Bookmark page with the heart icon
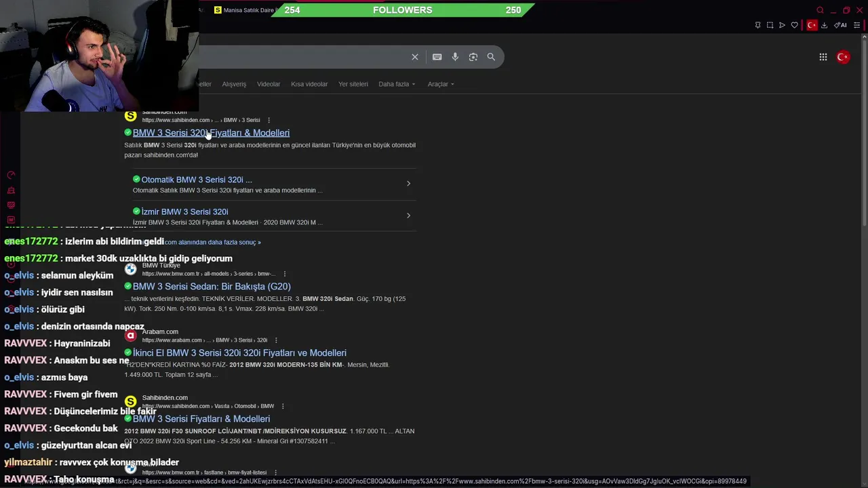Image resolution: width=868 pixels, height=488 pixels. click(795, 25)
